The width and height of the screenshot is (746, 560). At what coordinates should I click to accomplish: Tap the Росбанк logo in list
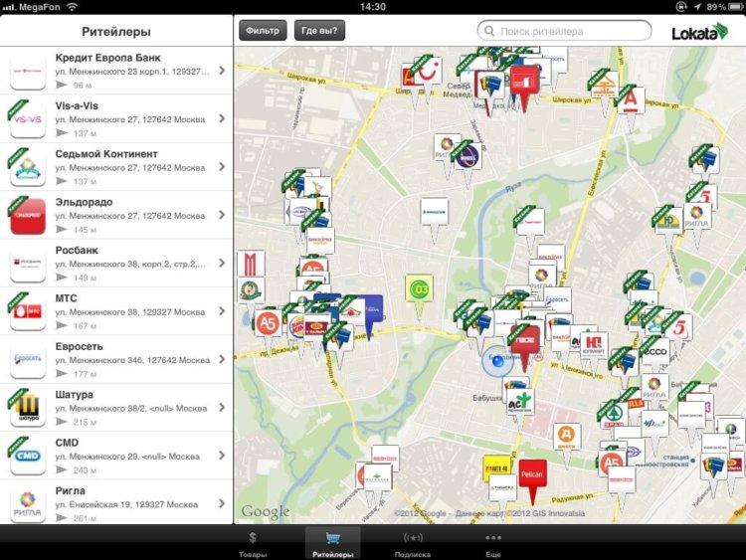(x=28, y=264)
